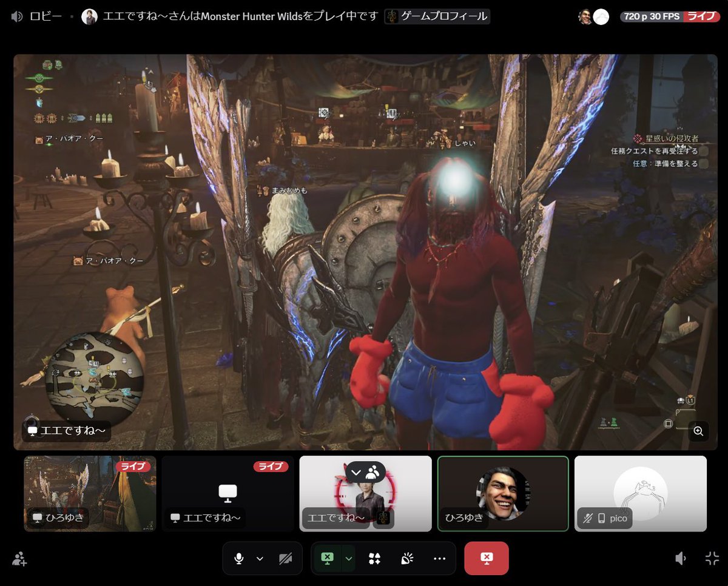
Task: Click the speaker icon beside ロビー
Action: (17, 16)
